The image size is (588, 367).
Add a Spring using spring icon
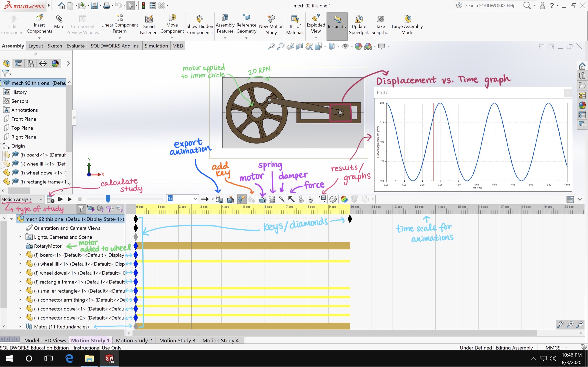(272, 199)
